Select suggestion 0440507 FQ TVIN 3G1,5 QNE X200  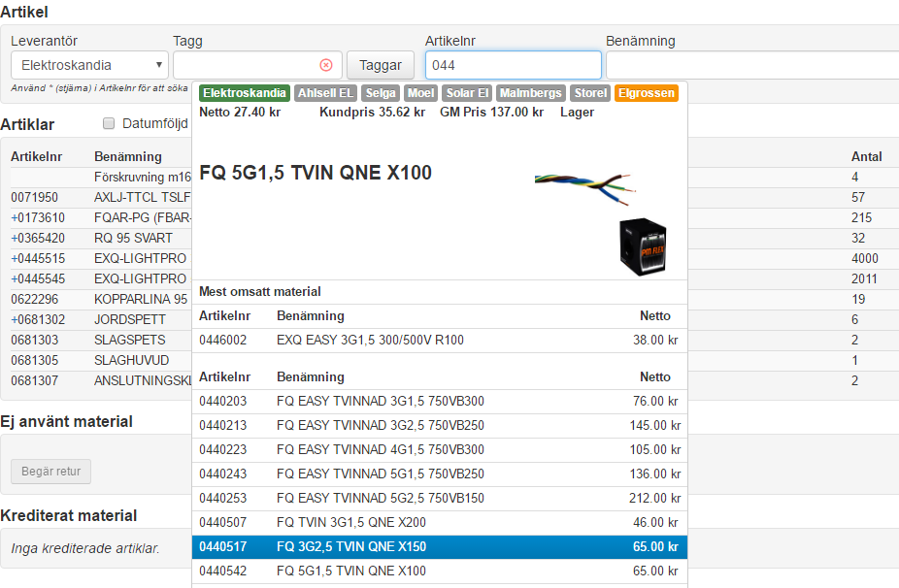[x=440, y=523]
